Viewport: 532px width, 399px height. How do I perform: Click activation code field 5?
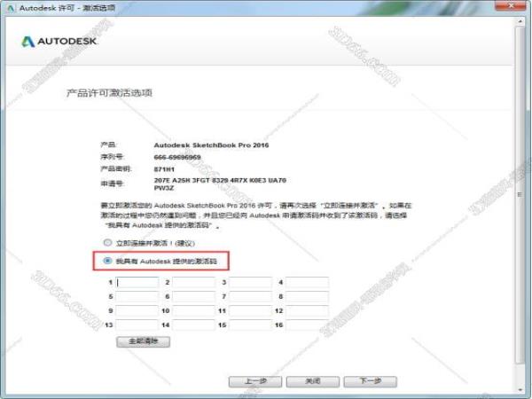[137, 296]
